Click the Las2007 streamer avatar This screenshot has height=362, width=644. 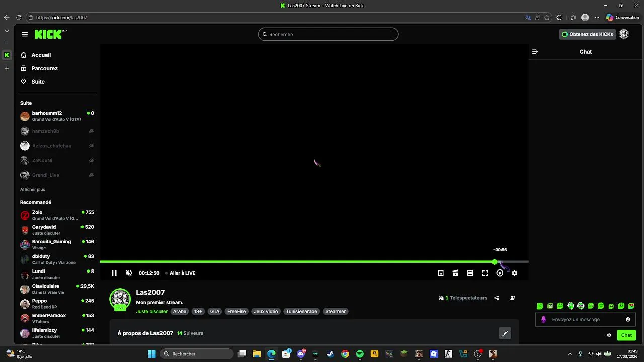pos(120,299)
